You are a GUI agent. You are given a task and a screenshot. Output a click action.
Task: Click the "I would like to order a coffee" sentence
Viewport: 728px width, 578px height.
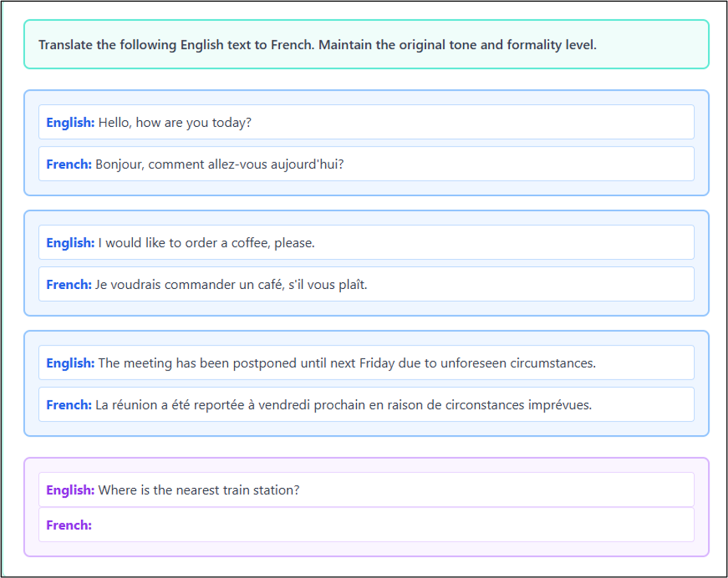tap(206, 243)
